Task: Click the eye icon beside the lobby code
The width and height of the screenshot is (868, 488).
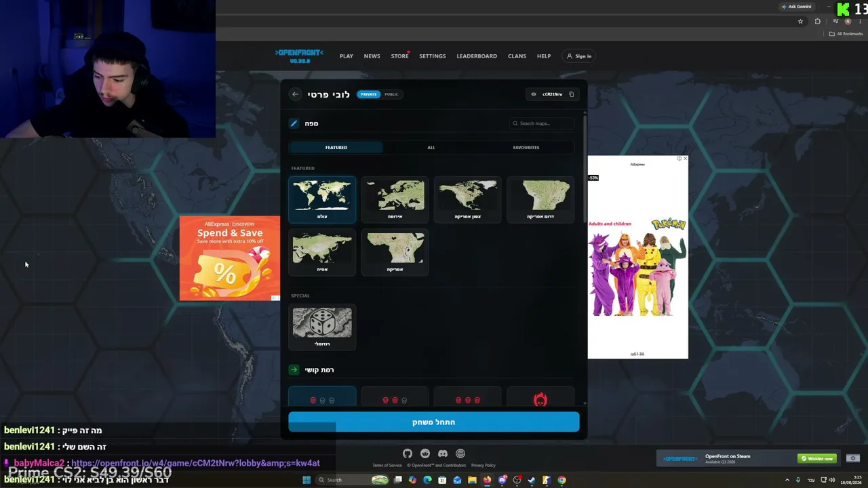Action: coord(534,94)
